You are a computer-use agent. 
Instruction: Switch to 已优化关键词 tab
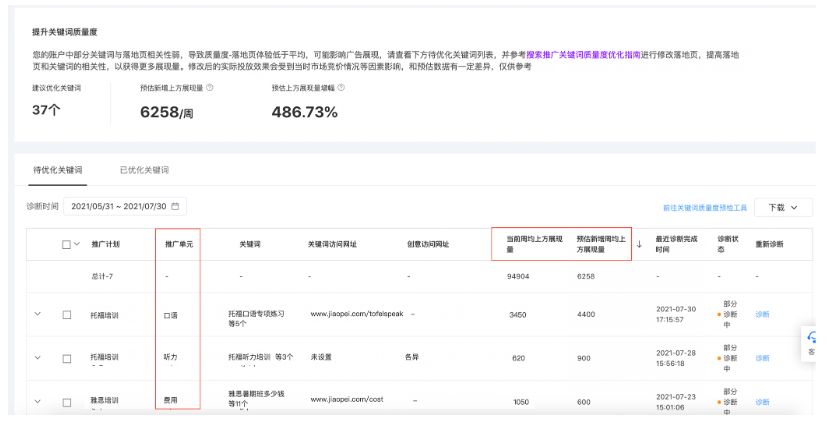coord(144,170)
